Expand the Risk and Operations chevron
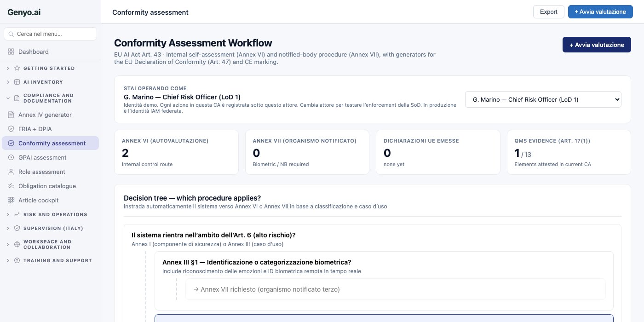The height and width of the screenshot is (322, 644). pyautogui.click(x=8, y=214)
